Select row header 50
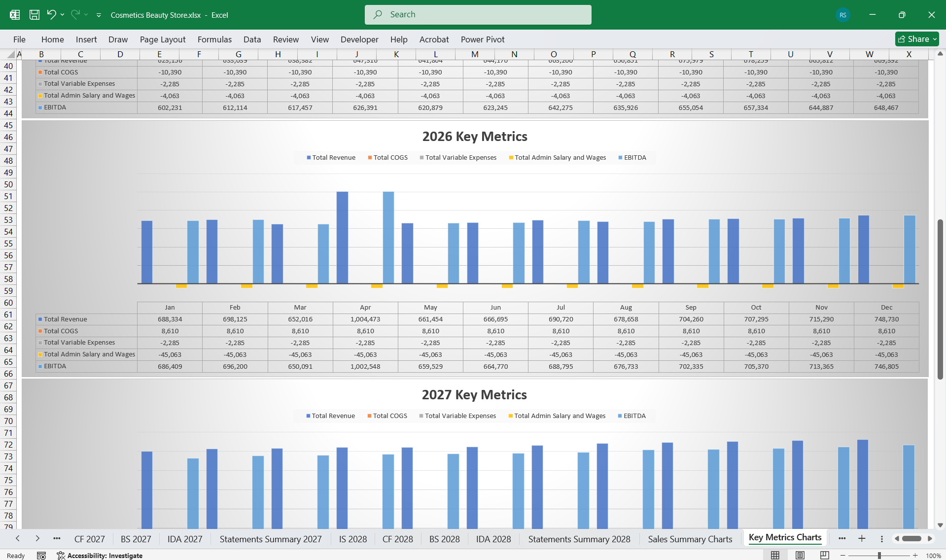The height and width of the screenshot is (560, 946). click(8, 184)
